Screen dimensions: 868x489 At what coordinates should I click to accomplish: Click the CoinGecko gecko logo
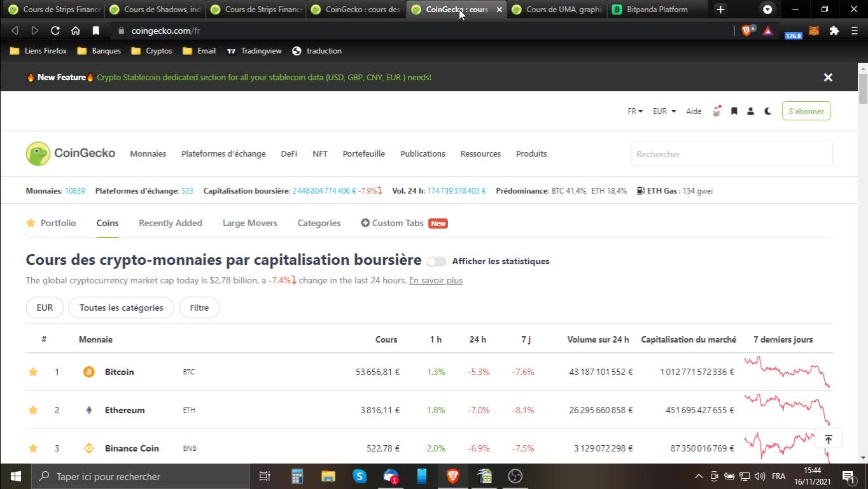tap(38, 153)
